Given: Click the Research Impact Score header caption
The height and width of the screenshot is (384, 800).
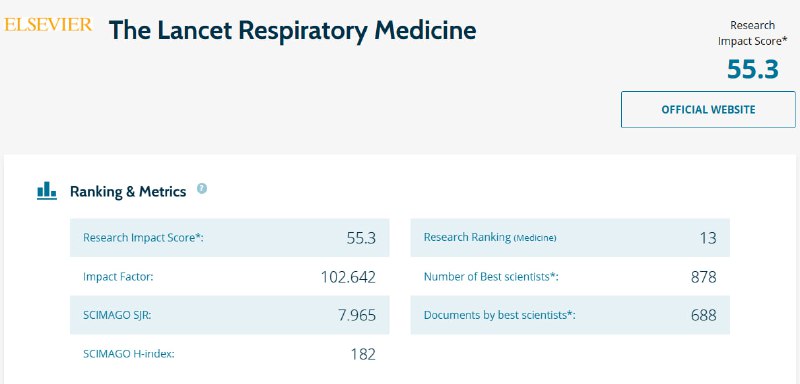Looking at the screenshot, I should point(749,33).
